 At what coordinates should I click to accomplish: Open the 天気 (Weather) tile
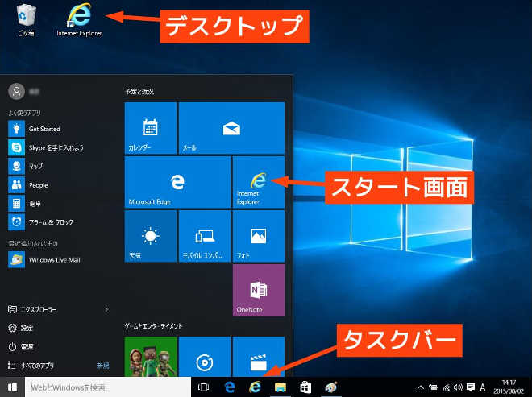pos(150,236)
